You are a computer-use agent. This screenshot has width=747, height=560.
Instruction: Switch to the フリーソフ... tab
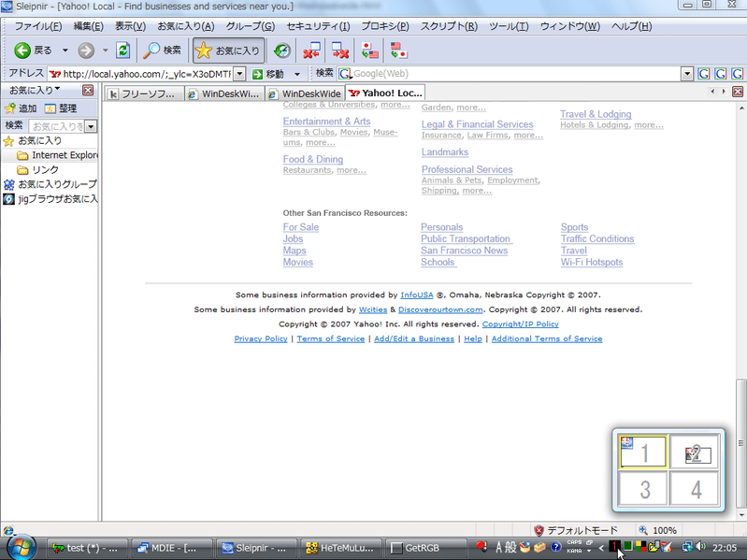tap(144, 93)
